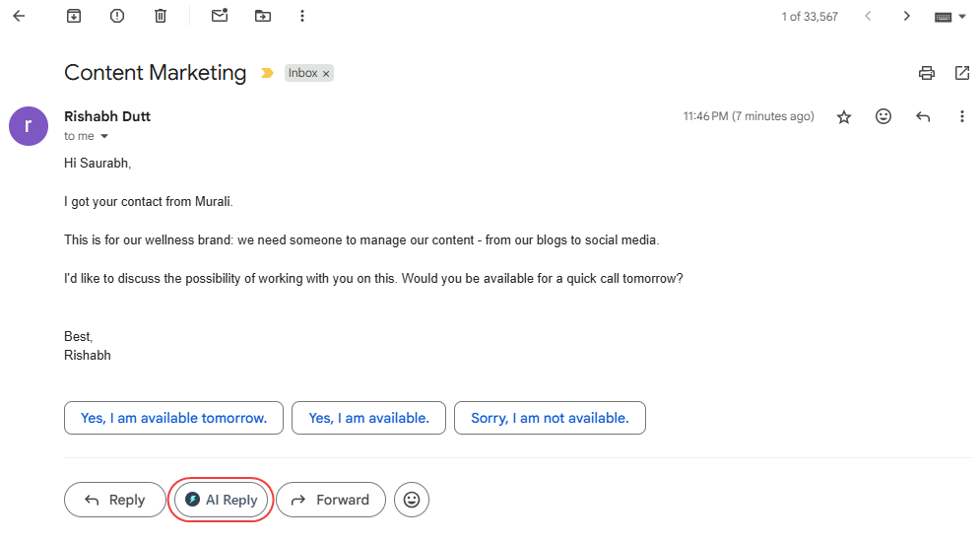The width and height of the screenshot is (980, 542).
Task: Click the Forward button
Action: [331, 500]
